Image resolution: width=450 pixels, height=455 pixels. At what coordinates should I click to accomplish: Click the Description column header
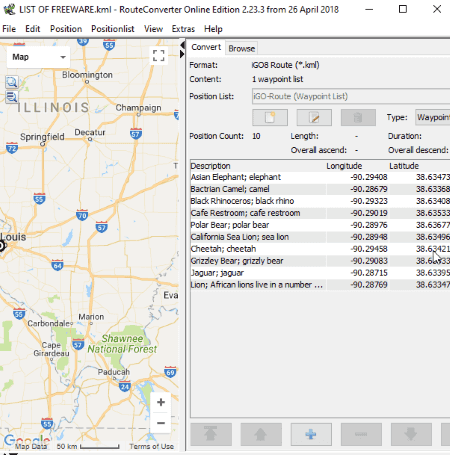point(258,166)
